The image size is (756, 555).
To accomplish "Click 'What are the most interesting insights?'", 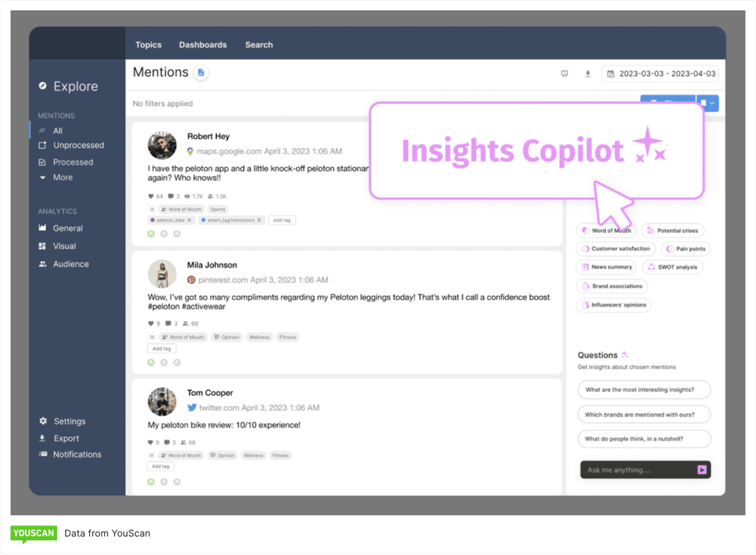I will 644,390.
